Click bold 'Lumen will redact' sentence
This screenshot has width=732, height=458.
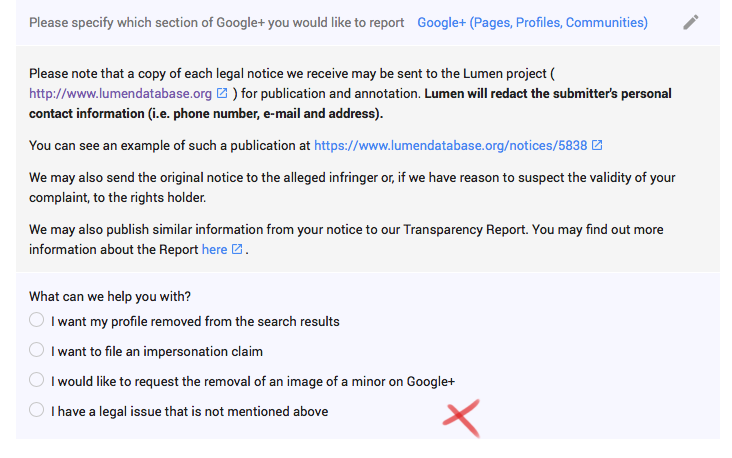[x=350, y=104]
